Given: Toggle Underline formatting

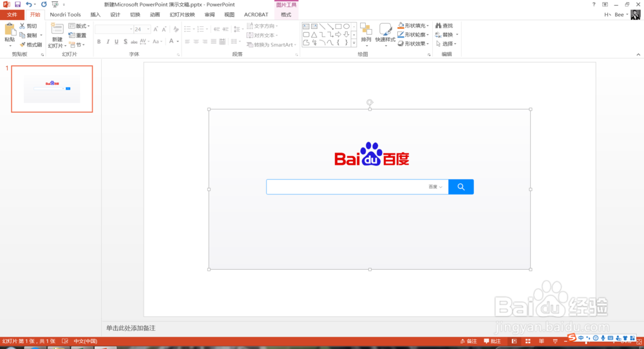Looking at the screenshot, I should tap(117, 41).
